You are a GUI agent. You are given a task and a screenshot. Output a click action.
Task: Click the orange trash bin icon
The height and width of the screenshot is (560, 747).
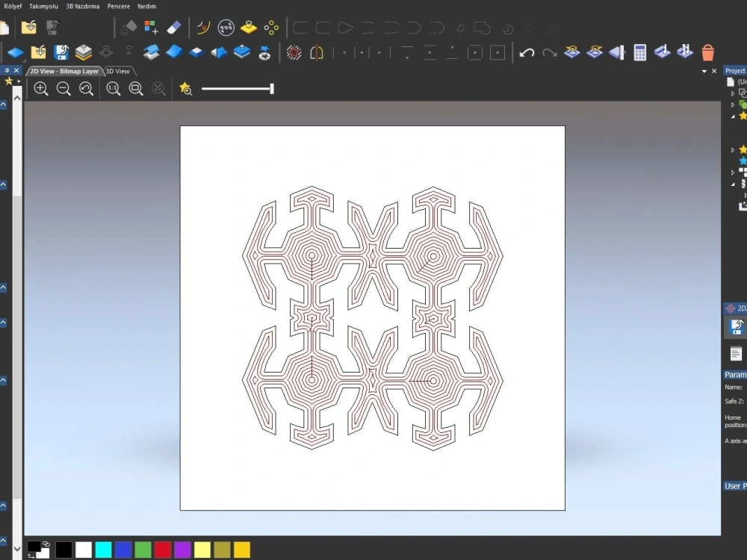click(708, 52)
